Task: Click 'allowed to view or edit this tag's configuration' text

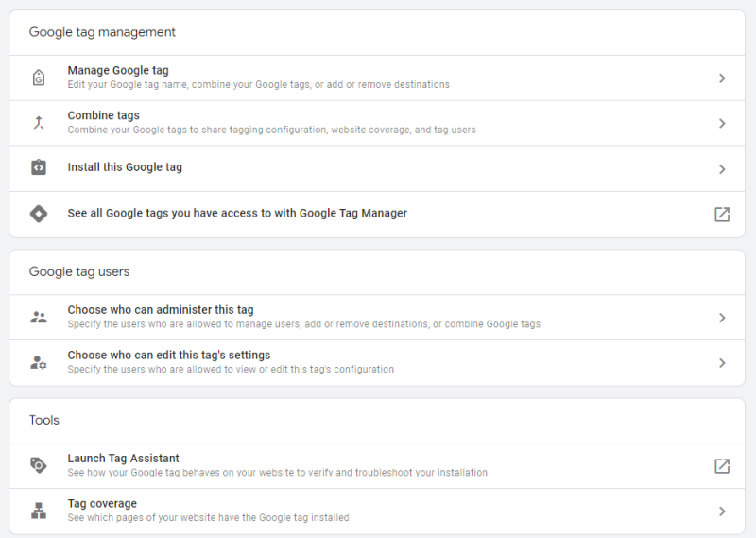Action: click(231, 369)
